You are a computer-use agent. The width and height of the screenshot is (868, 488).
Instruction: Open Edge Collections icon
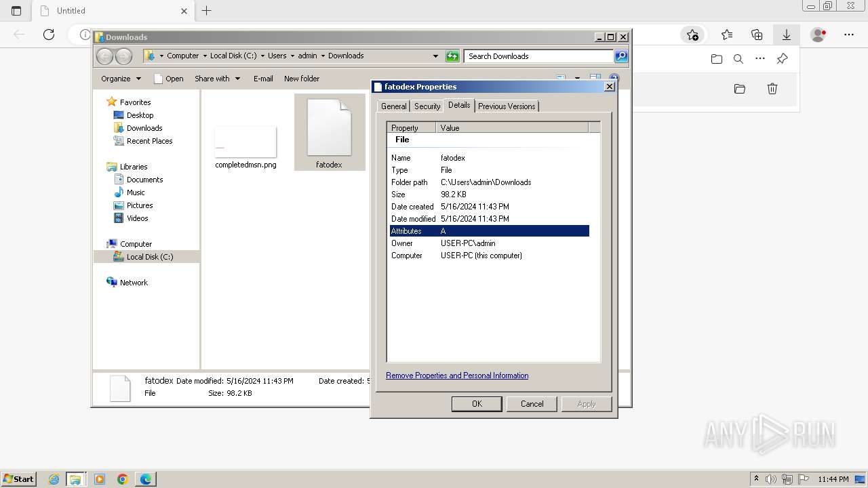coord(757,35)
